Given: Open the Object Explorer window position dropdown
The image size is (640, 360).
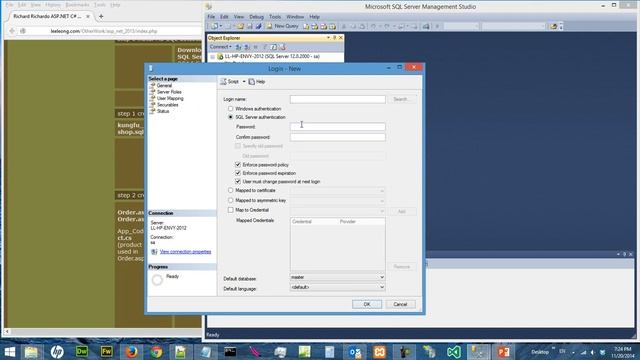Looking at the screenshot, I should [328, 38].
